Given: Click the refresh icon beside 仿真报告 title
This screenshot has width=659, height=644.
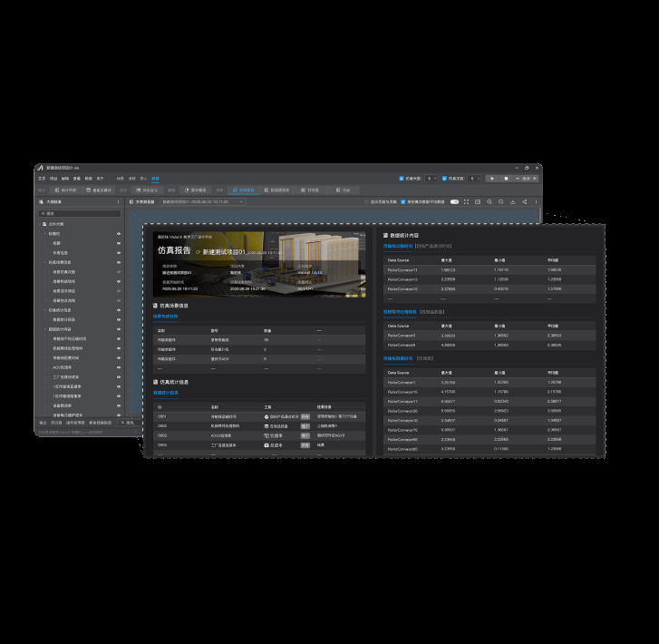Looking at the screenshot, I should tap(198, 252).
